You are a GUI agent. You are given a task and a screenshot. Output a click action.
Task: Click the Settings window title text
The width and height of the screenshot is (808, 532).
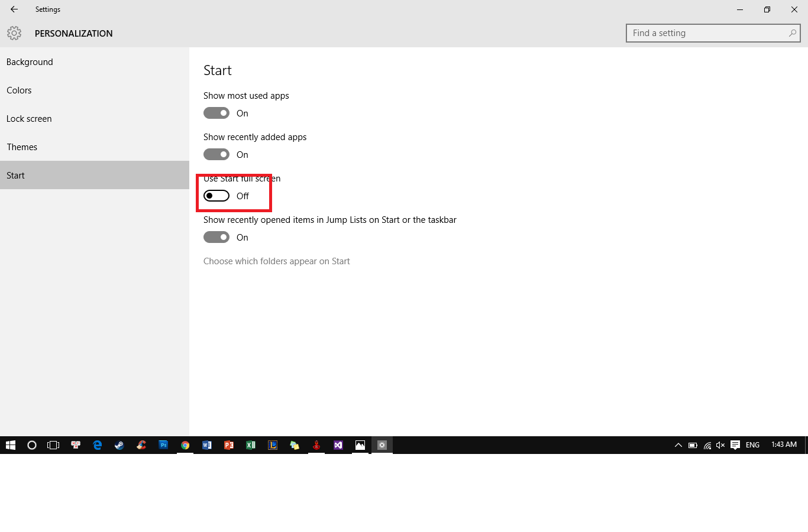48,9
